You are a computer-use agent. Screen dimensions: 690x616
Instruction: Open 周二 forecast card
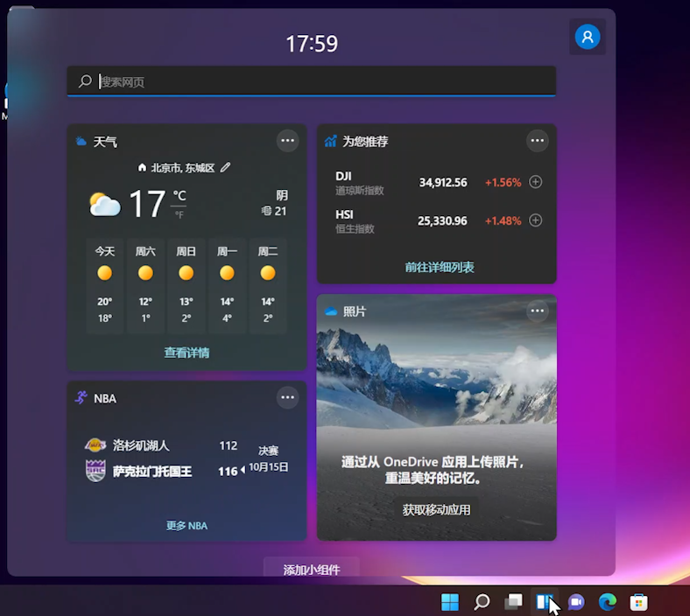(268, 286)
